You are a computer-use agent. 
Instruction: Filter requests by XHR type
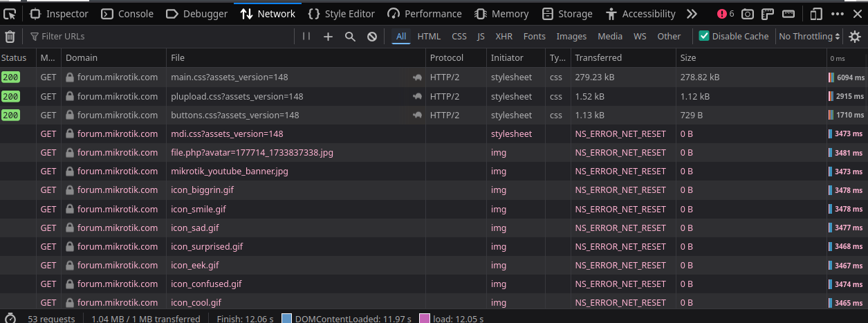(x=504, y=37)
